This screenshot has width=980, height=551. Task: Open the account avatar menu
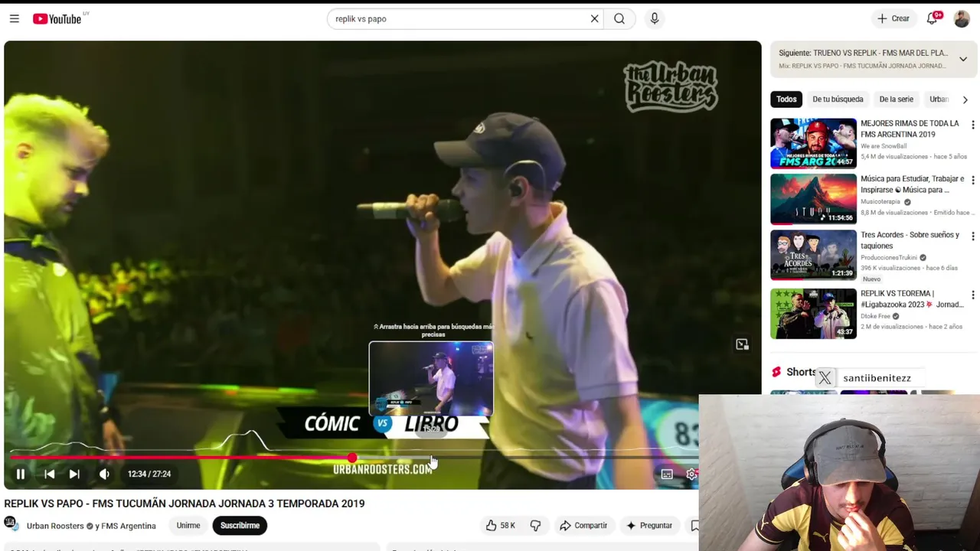[x=962, y=19]
